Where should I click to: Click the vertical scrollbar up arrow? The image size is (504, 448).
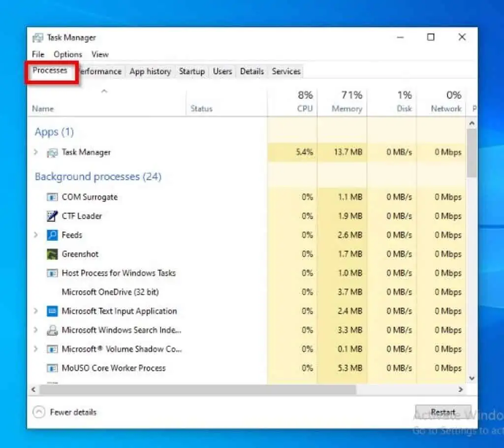[x=472, y=123]
